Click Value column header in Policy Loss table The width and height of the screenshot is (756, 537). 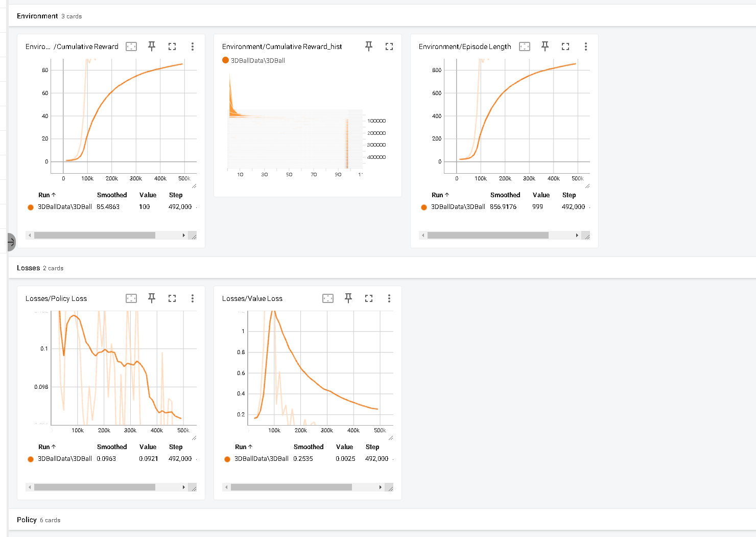(148, 447)
